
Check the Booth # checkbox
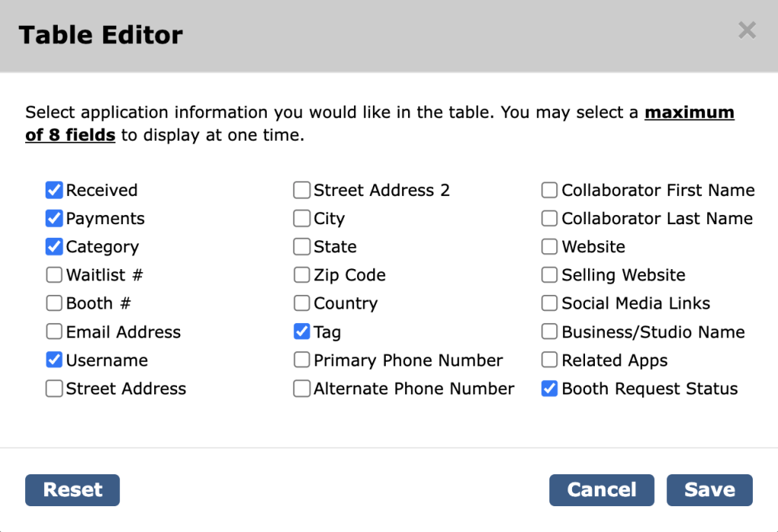click(54, 303)
